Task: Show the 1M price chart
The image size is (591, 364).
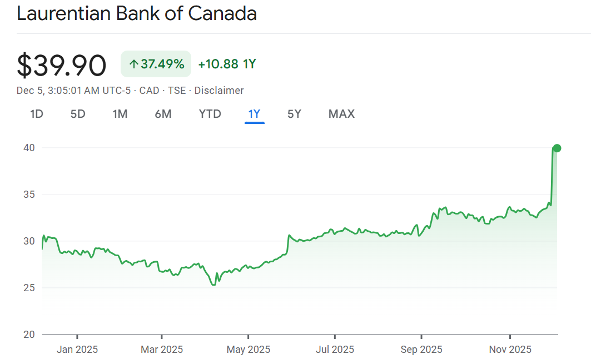Action: [x=120, y=114]
